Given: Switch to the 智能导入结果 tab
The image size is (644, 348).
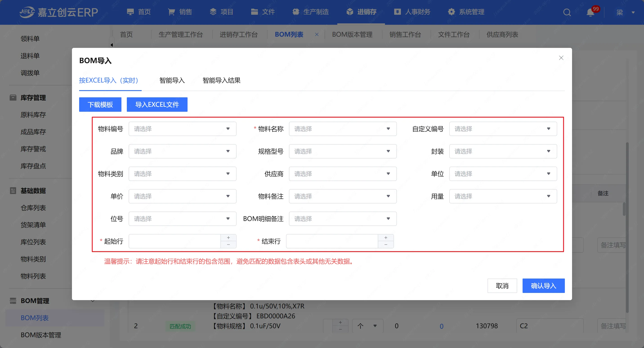Looking at the screenshot, I should [221, 80].
